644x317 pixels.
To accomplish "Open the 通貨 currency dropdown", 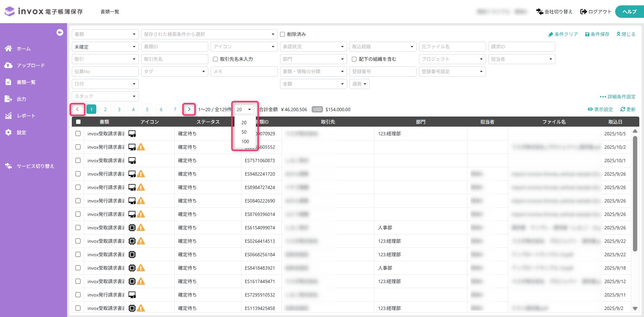I will coord(359,84).
